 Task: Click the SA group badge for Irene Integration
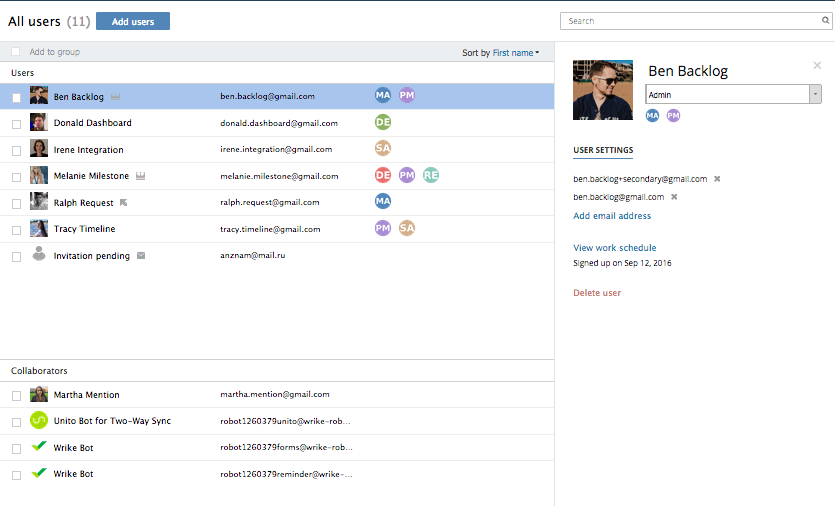383,149
